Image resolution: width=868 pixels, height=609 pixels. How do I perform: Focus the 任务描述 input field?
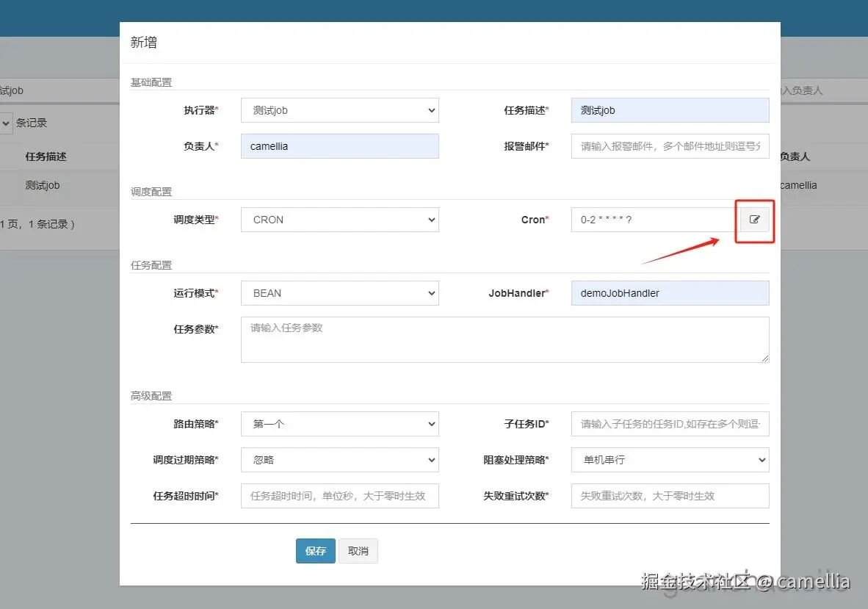tap(670, 110)
